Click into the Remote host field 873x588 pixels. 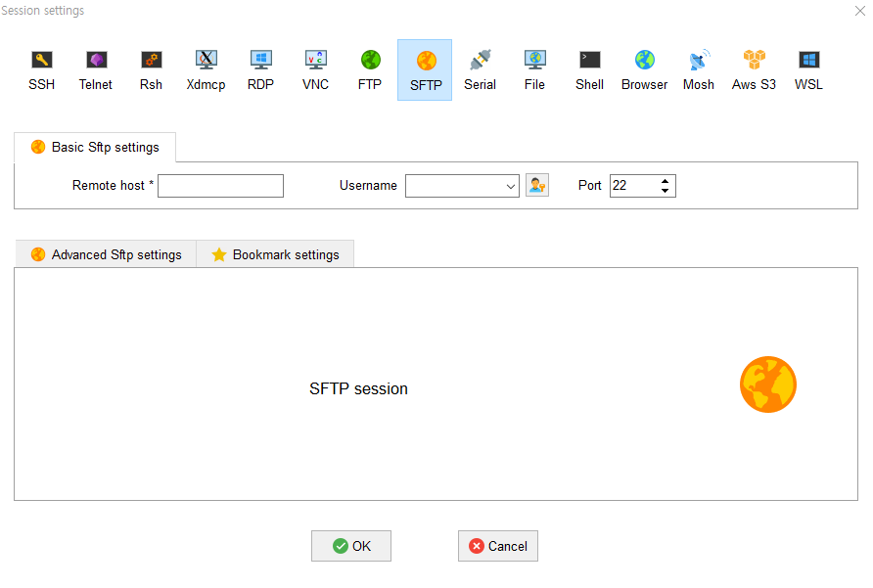pyautogui.click(x=220, y=186)
